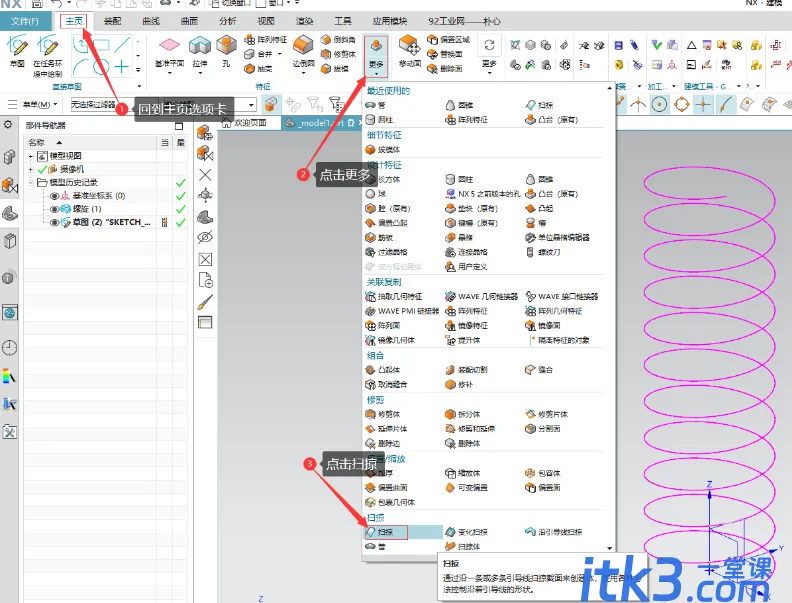Expand the 模型视图 tree node

pyautogui.click(x=31, y=156)
